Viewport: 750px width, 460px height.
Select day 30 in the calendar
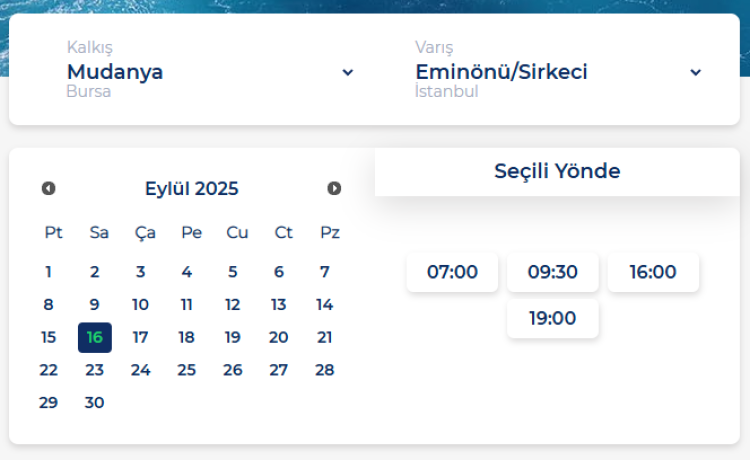click(x=95, y=403)
